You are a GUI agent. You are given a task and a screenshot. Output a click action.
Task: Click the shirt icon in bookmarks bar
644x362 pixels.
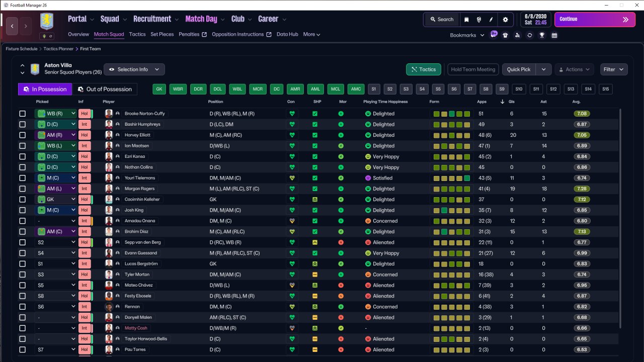(x=505, y=35)
